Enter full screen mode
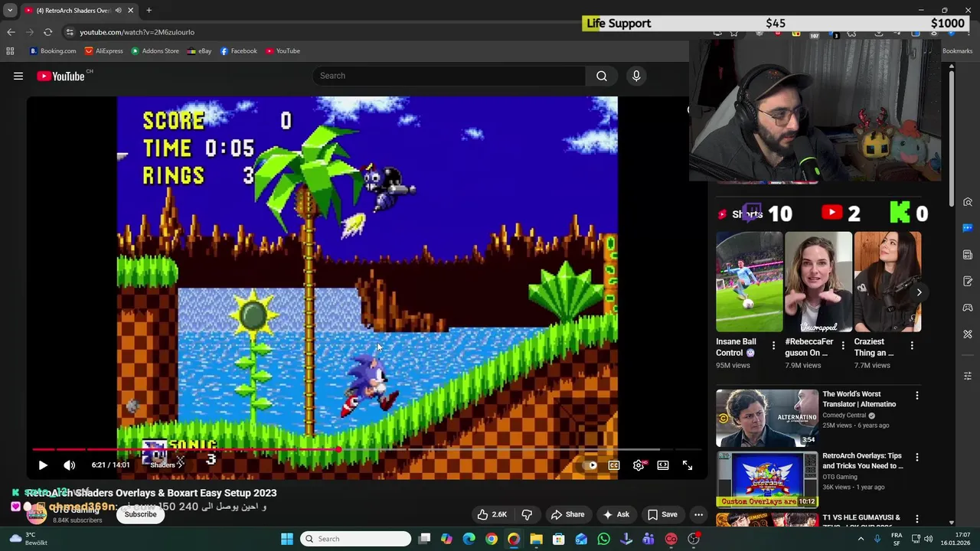The height and width of the screenshot is (551, 980). tap(688, 465)
